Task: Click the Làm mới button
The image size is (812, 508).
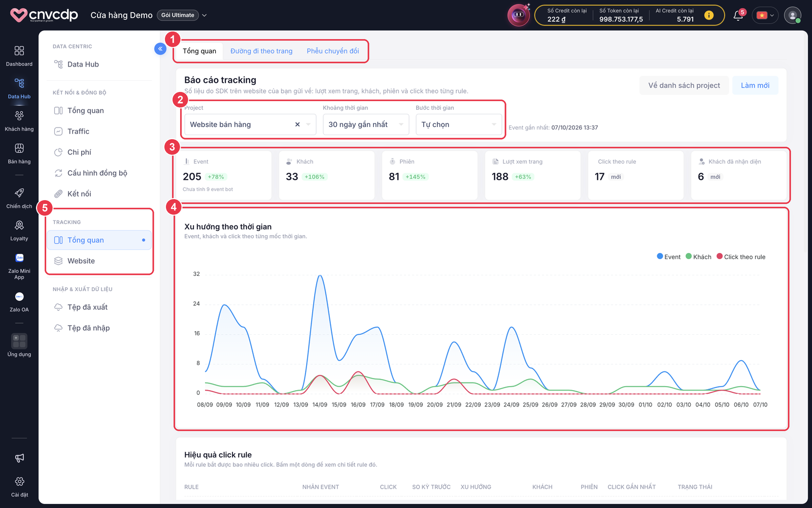Action: point(755,85)
